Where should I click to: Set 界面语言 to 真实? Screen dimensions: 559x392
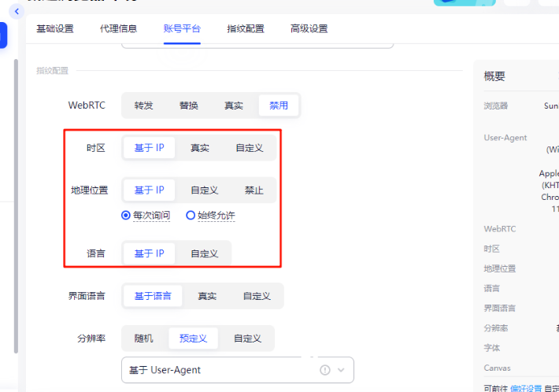[x=207, y=296]
